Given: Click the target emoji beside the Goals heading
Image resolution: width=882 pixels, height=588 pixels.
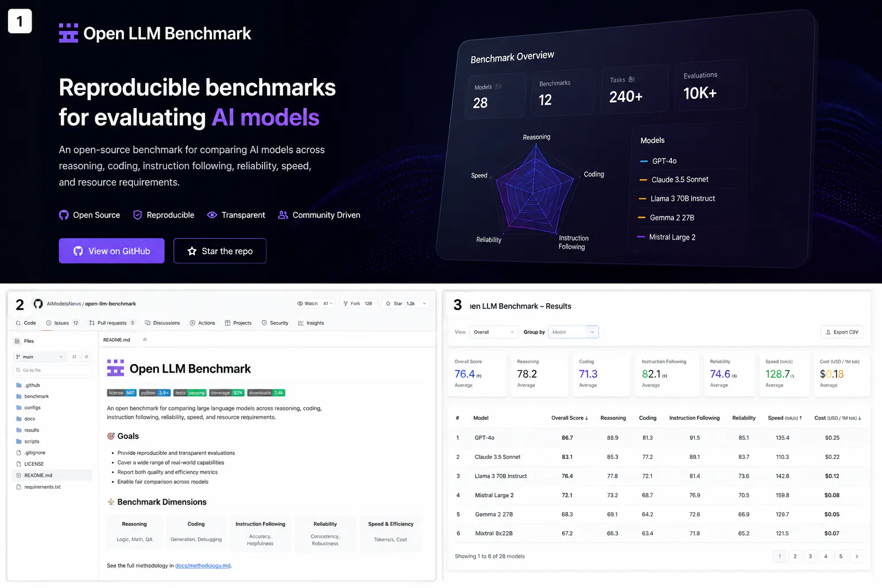Looking at the screenshot, I should pyautogui.click(x=111, y=436).
